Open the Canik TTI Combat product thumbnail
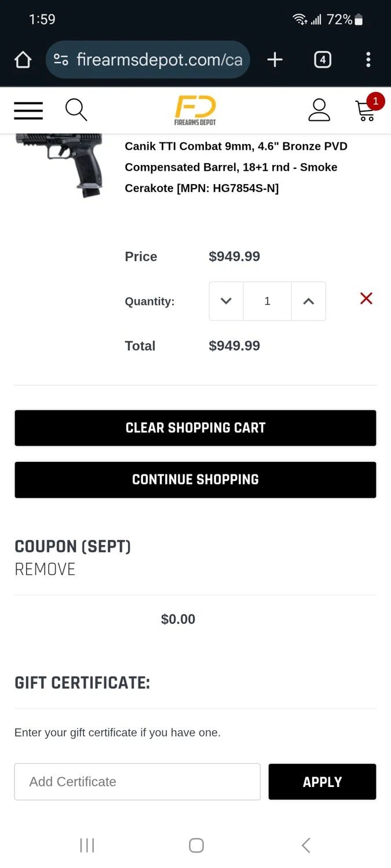 (x=61, y=165)
